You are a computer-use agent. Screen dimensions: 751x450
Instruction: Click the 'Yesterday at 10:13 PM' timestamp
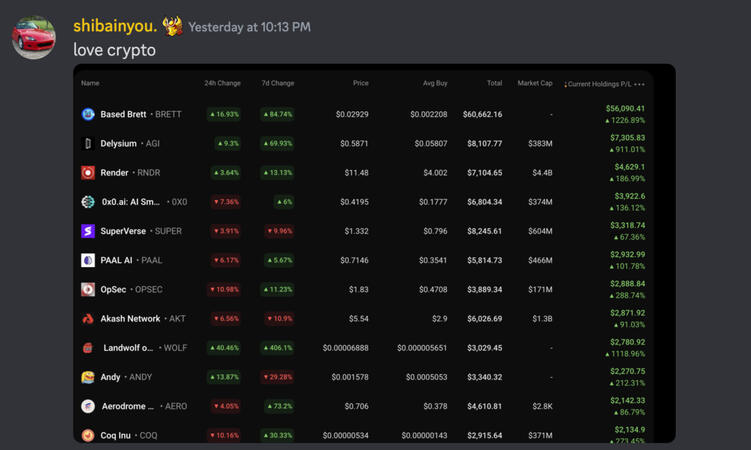coord(249,27)
